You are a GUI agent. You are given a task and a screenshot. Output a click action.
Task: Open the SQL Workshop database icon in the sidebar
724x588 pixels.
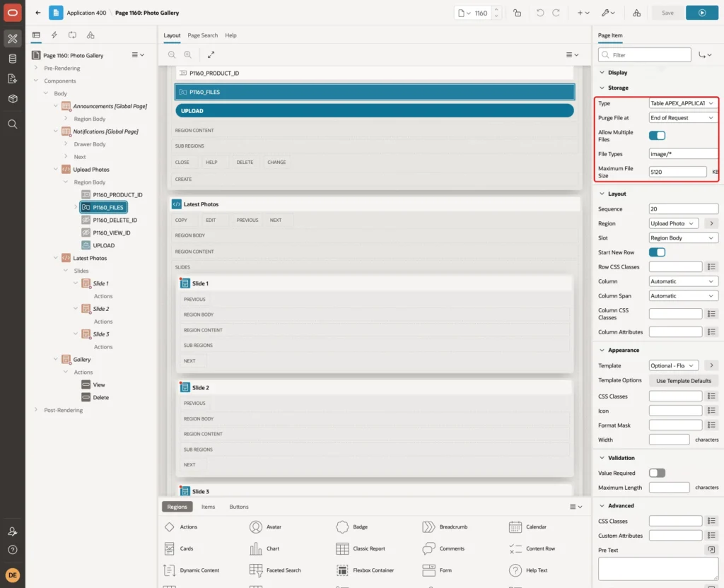(x=13, y=59)
